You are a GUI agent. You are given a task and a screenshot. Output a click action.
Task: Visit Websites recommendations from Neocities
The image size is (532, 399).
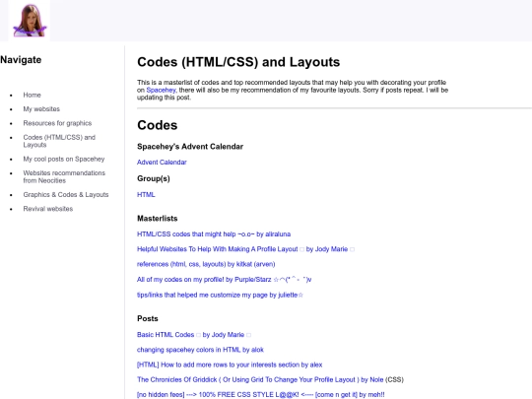(x=64, y=176)
